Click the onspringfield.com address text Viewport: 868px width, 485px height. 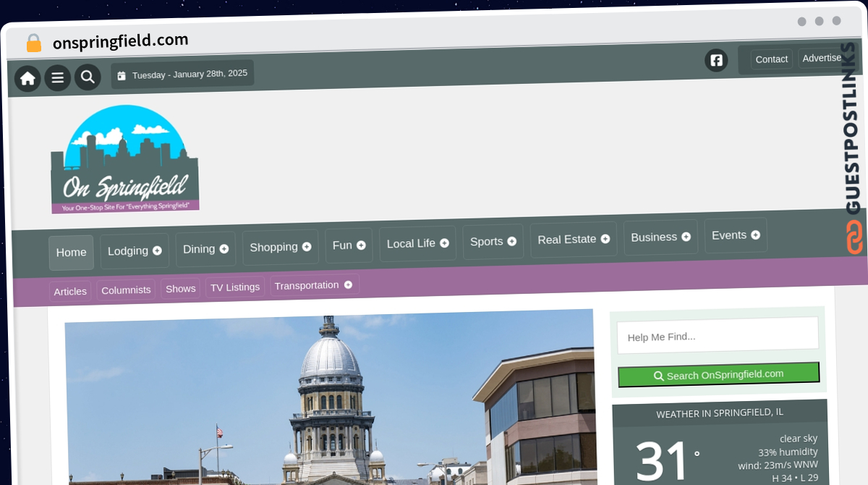pos(121,41)
